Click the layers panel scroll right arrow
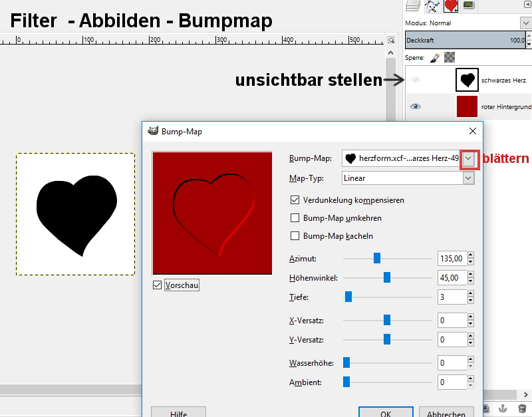532x417 pixels. coord(526,394)
